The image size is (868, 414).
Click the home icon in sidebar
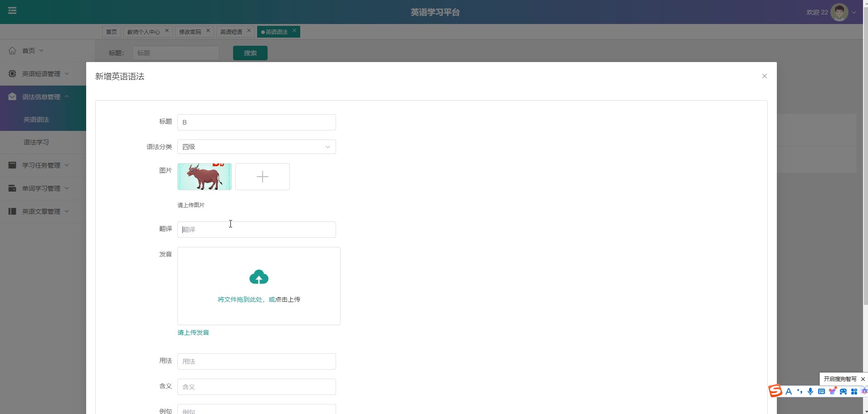pos(12,50)
